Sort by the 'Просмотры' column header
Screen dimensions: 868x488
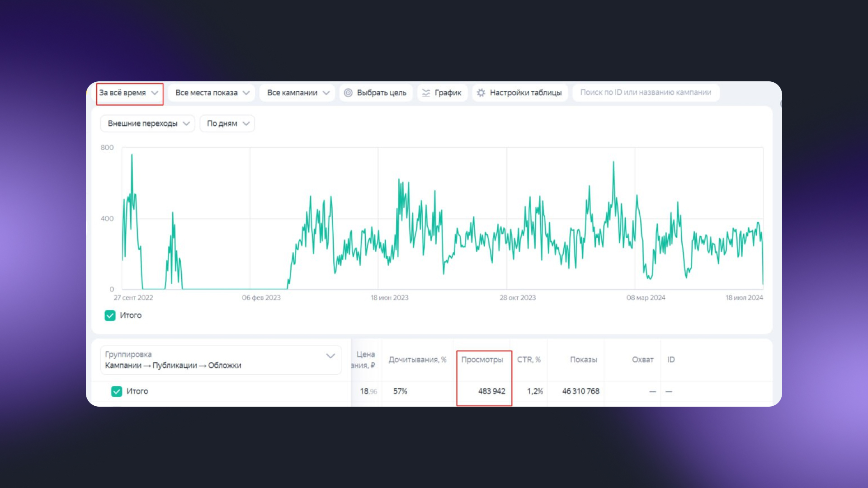click(x=482, y=360)
